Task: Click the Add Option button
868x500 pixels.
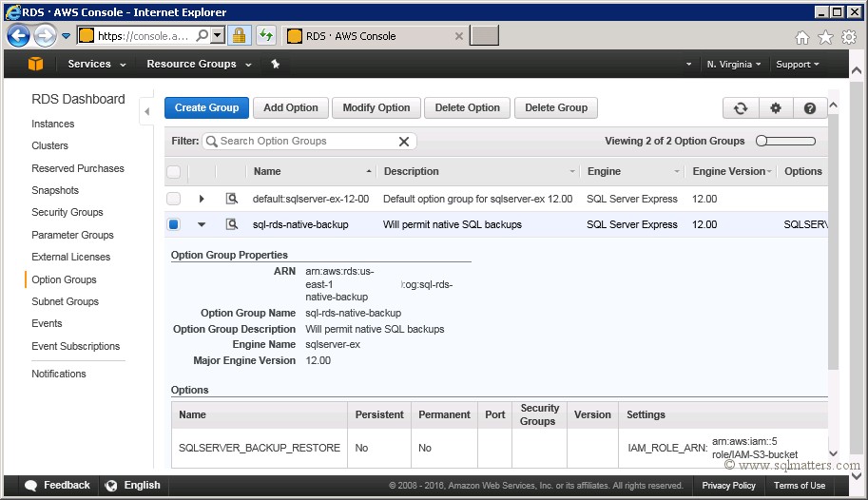Action: click(291, 108)
